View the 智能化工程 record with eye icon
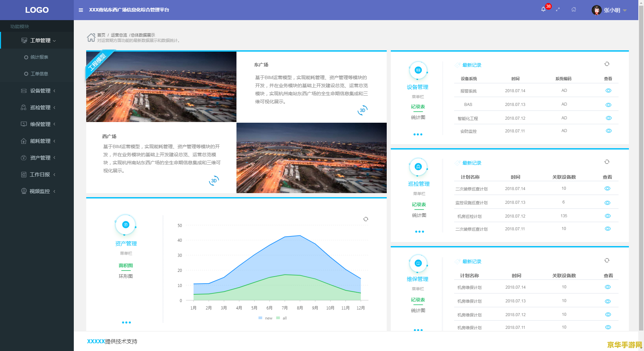The height and width of the screenshot is (351, 644). coord(609,118)
